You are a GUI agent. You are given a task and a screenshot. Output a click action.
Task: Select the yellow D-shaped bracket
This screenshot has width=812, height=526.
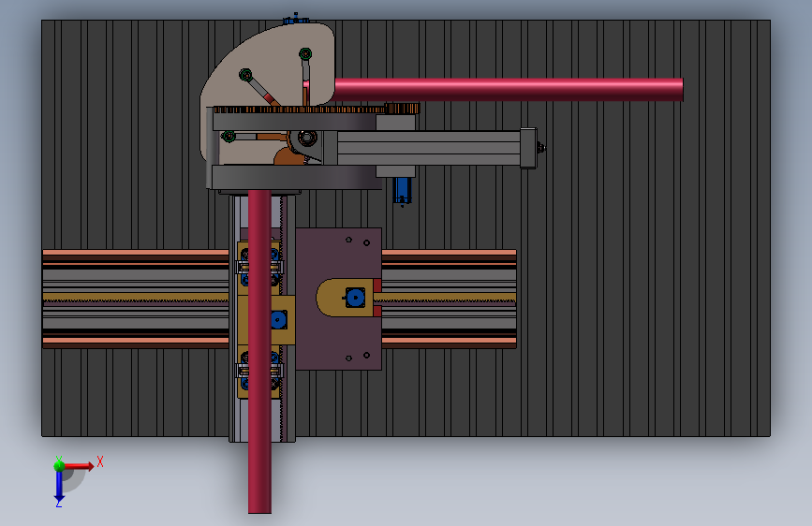pyautogui.click(x=345, y=298)
